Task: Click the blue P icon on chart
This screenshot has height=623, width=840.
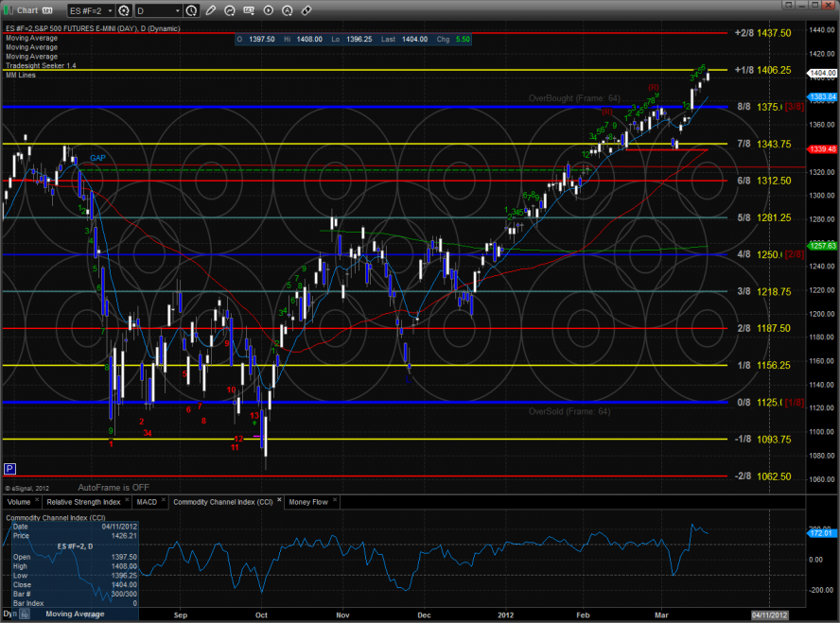Action: [9, 469]
